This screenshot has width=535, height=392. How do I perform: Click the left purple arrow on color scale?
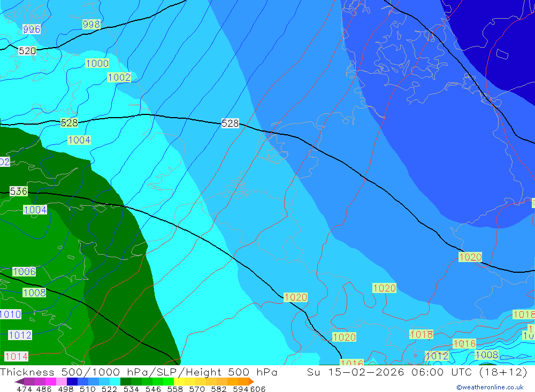pyautogui.click(x=19, y=381)
